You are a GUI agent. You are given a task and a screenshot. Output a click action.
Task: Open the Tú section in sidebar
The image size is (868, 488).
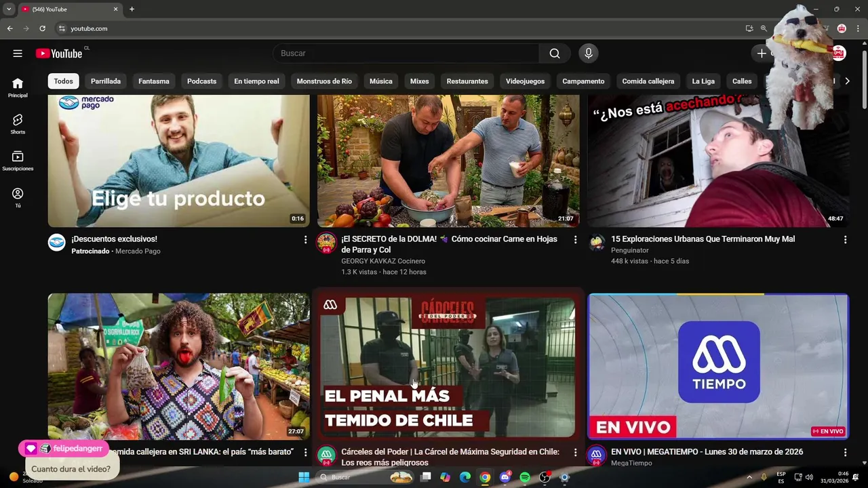click(18, 197)
